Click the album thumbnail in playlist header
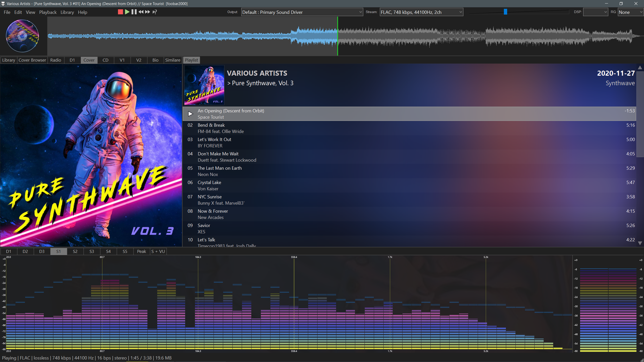644x362 pixels. pos(204,85)
